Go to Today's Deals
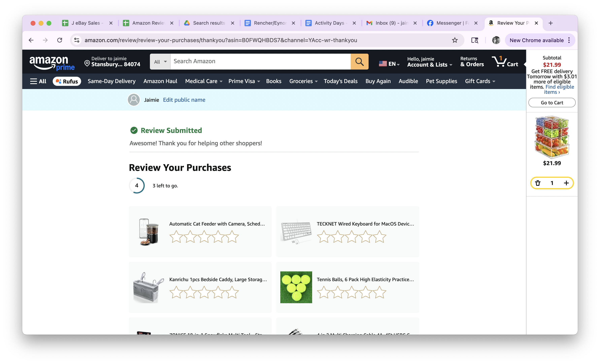Viewport: 600px width, 364px height. 340,81
